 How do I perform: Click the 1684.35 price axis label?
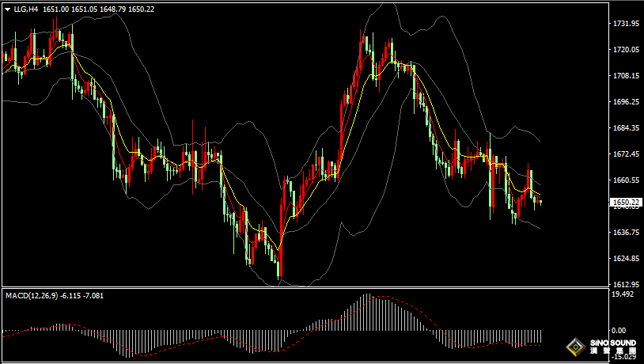[x=626, y=128]
